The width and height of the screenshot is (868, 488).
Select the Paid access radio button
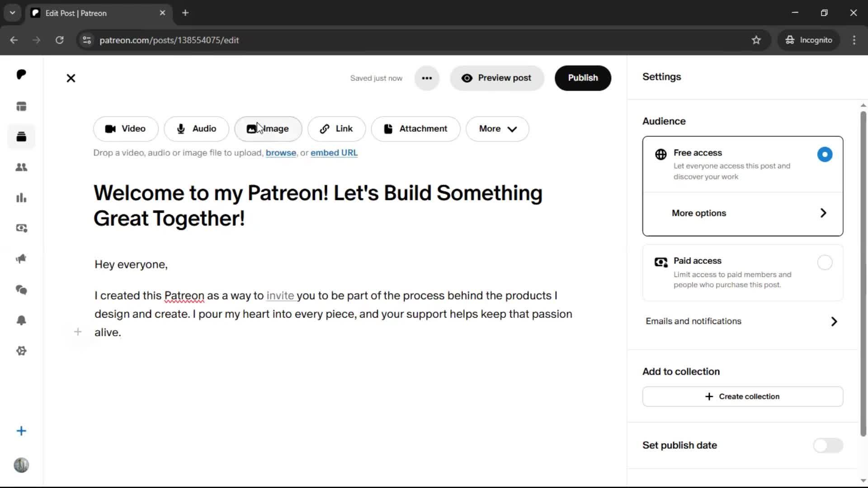pos(825,263)
